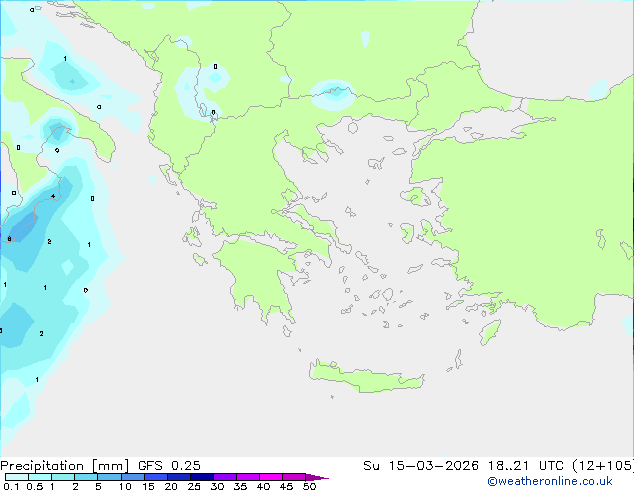Select the 35–40 mm legend swatch

click(x=247, y=477)
